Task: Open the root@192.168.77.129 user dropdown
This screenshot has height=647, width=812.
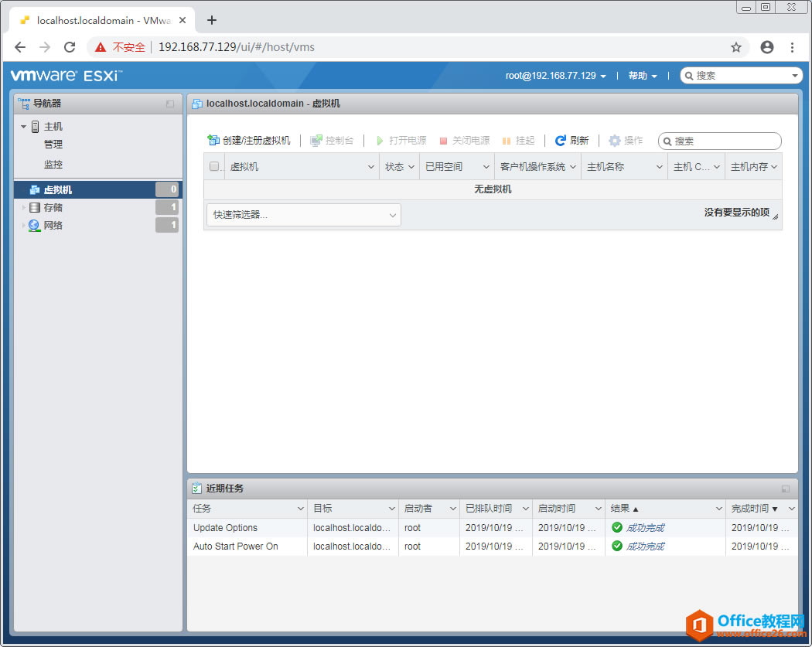Action: click(x=556, y=76)
